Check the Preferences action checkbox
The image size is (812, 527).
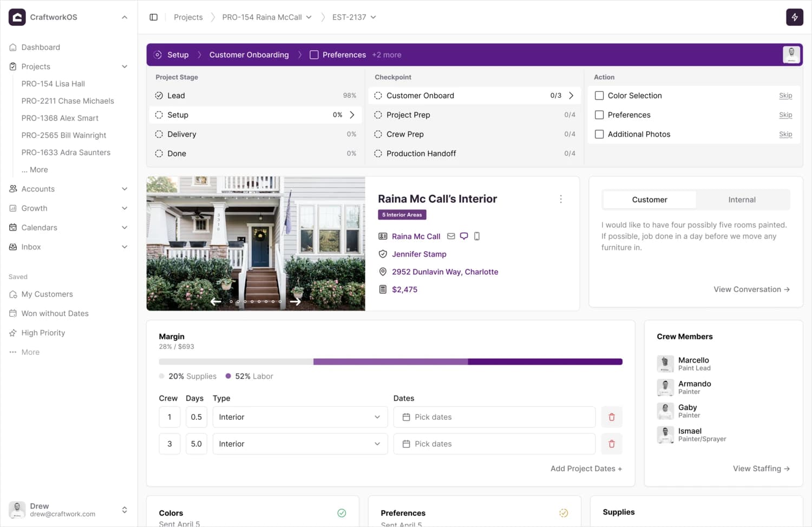click(x=599, y=115)
